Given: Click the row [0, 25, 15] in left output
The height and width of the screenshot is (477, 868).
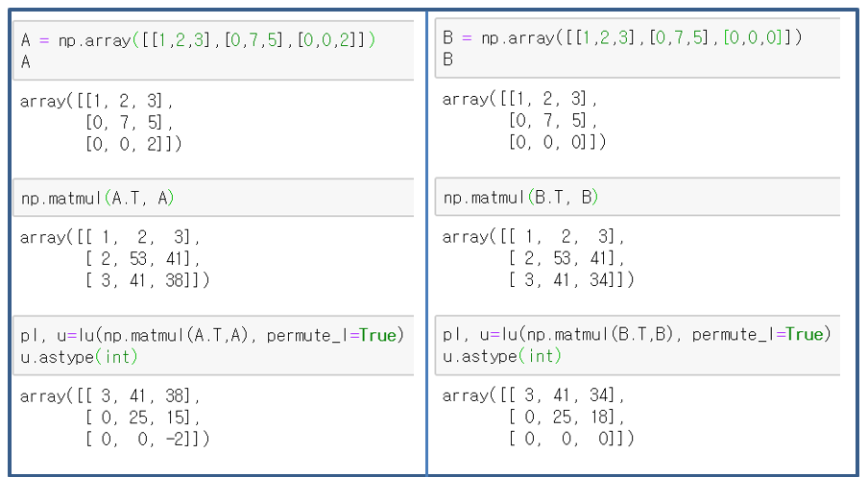Looking at the screenshot, I should pos(144,417).
